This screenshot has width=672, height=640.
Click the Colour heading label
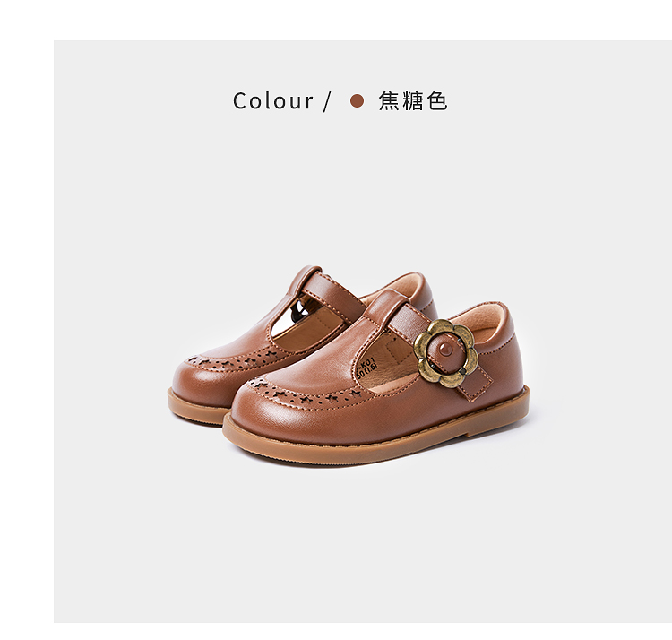coord(273,101)
